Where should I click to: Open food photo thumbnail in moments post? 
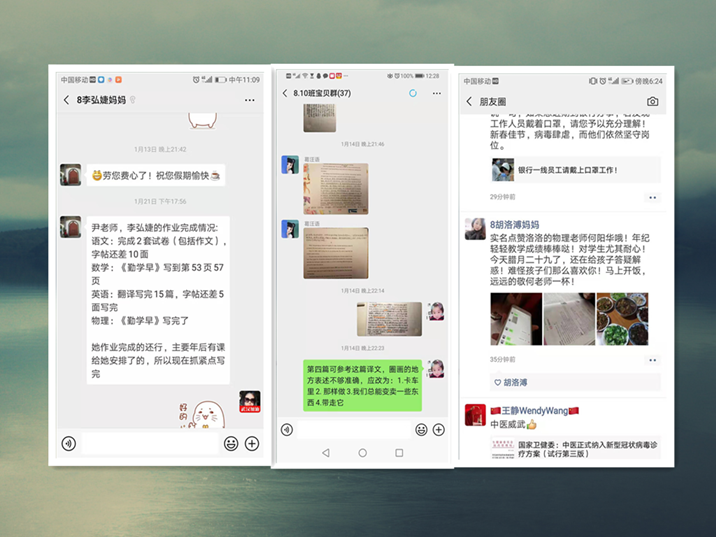pos(622,319)
